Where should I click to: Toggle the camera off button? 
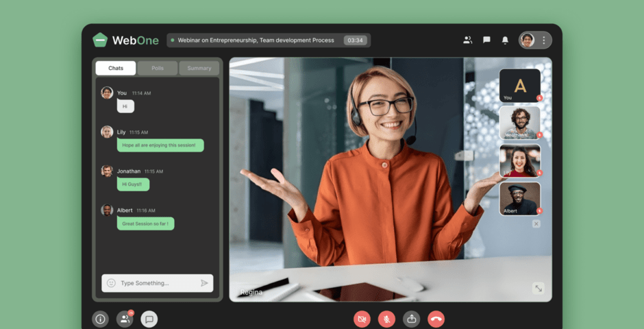pos(362,319)
